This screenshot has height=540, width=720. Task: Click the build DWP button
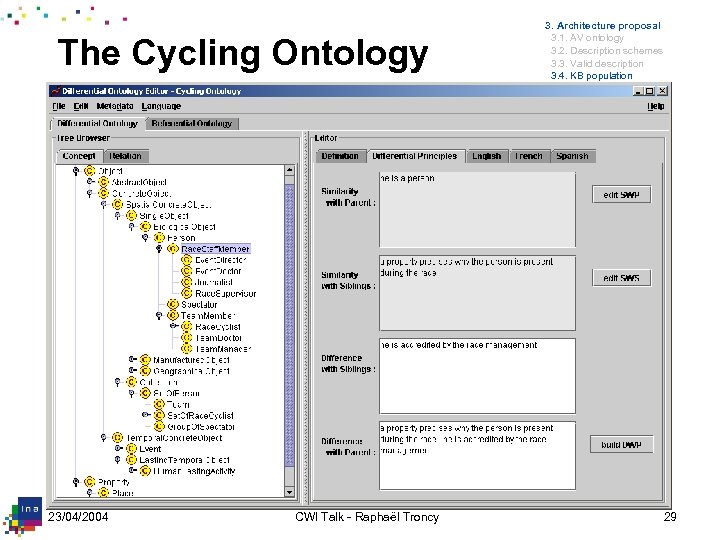click(621, 444)
